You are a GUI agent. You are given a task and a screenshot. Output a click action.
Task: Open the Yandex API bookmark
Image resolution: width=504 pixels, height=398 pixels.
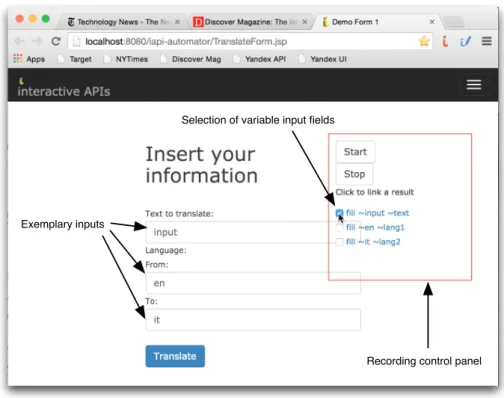[260, 59]
